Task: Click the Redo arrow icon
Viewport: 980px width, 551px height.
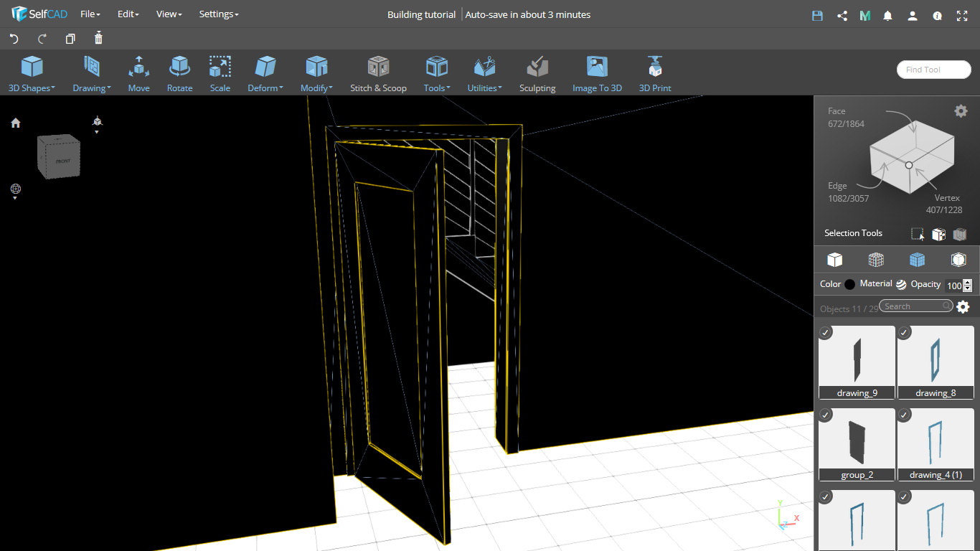Action: pos(42,39)
